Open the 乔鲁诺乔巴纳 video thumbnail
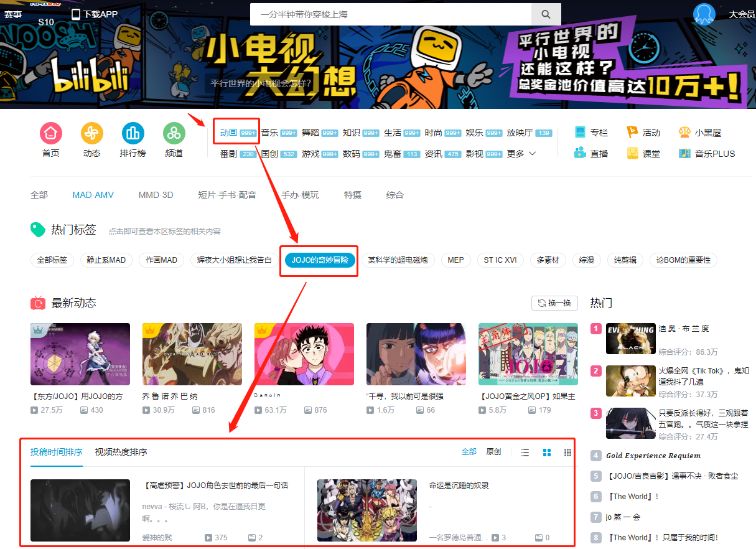Screen dimensions: 756x549 [192, 354]
